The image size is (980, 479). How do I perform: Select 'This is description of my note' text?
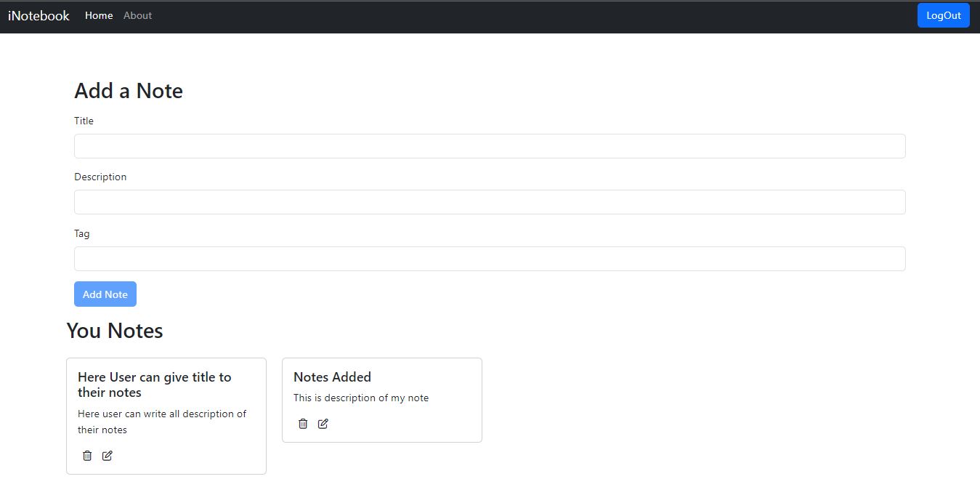pyautogui.click(x=361, y=398)
